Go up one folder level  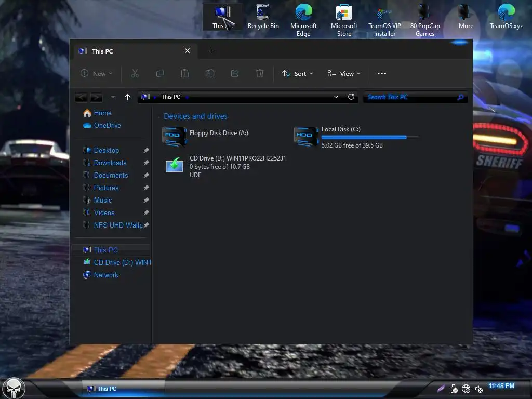coord(128,97)
